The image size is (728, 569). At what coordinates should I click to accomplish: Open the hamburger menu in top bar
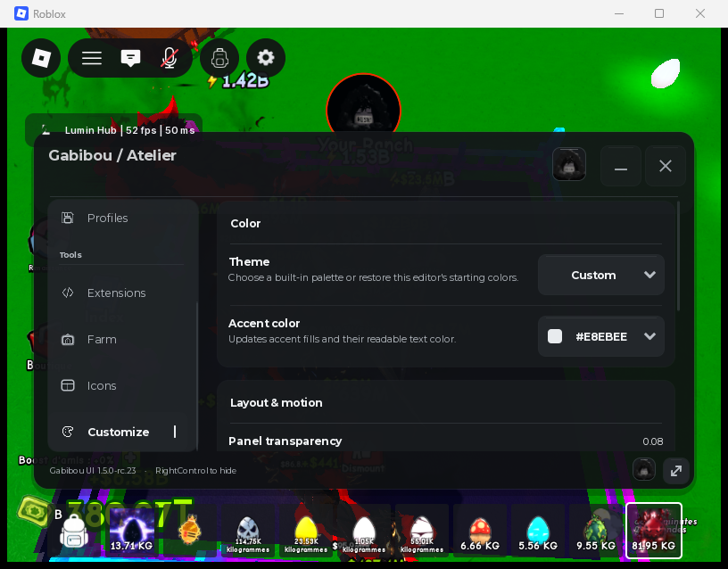pos(92,58)
